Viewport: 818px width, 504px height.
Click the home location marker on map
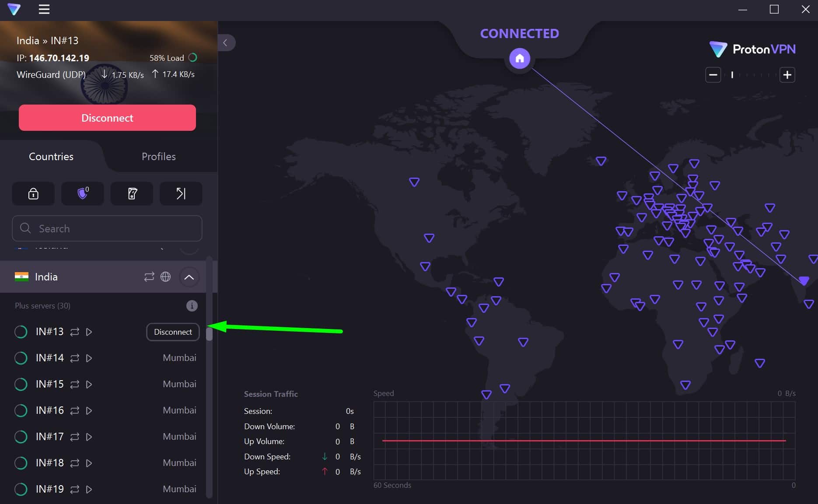tap(520, 58)
